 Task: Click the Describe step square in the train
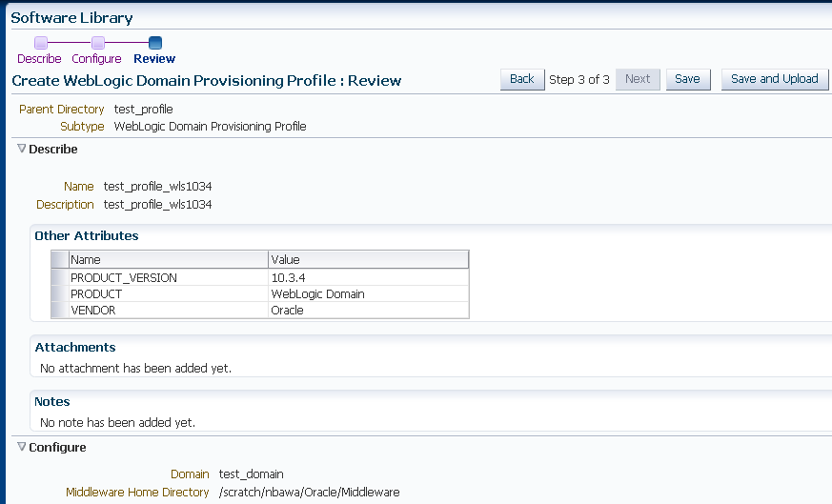click(x=41, y=43)
